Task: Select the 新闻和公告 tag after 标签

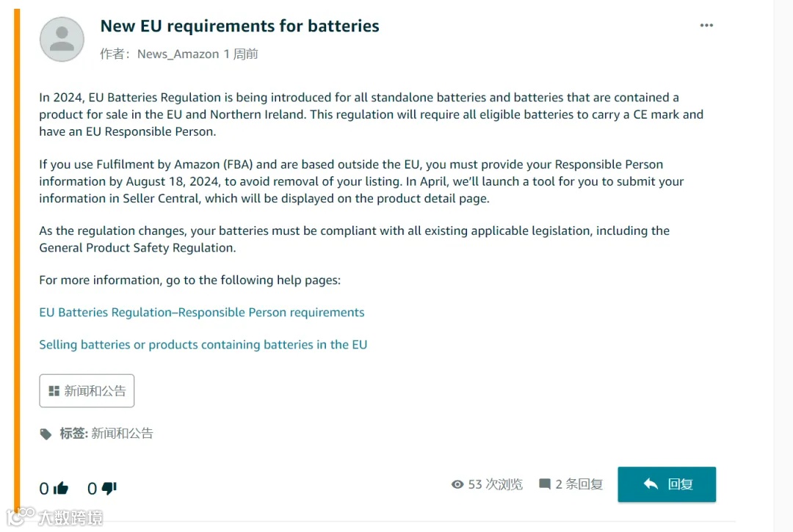Action: [x=122, y=434]
